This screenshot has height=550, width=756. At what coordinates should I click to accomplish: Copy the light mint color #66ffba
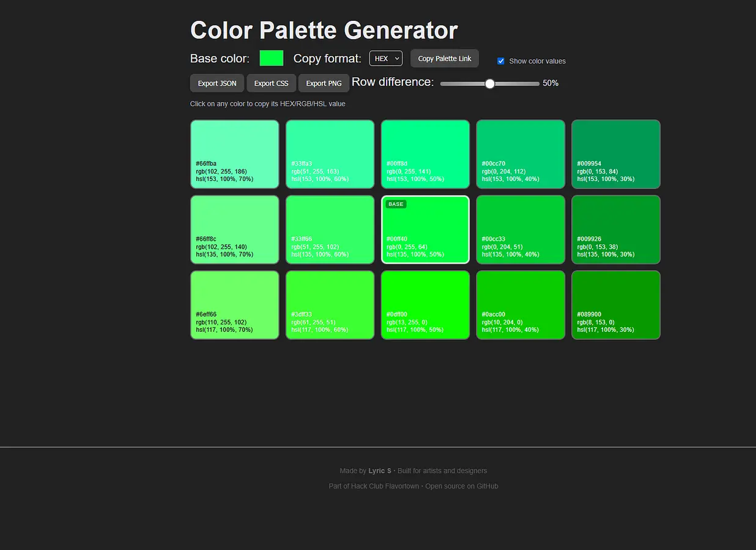pyautogui.click(x=234, y=154)
